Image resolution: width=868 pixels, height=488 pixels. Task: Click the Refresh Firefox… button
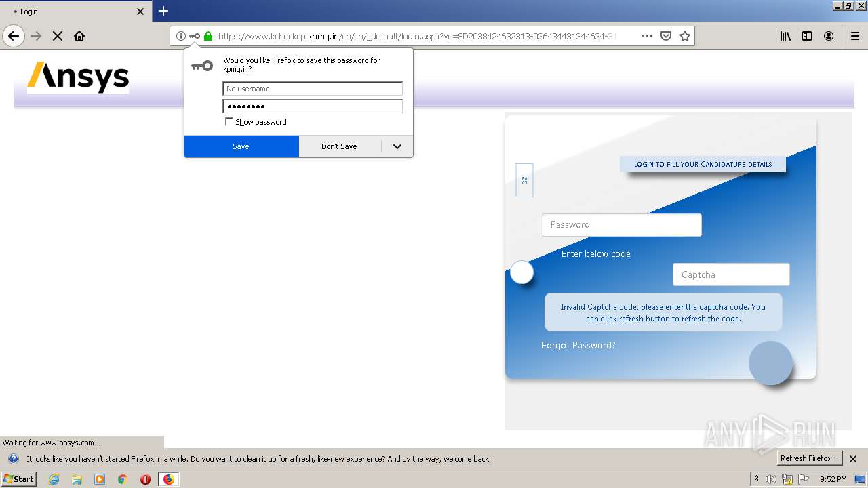coord(810,459)
